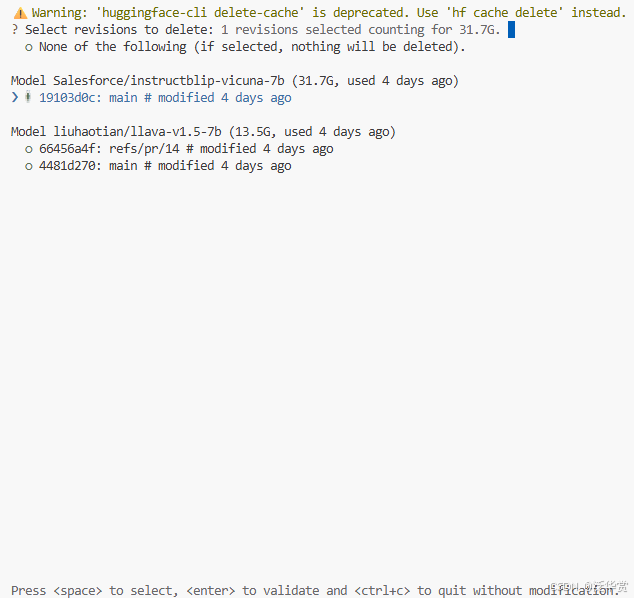Click the blue terminal cursor block
This screenshot has width=634, height=598.
point(511,30)
